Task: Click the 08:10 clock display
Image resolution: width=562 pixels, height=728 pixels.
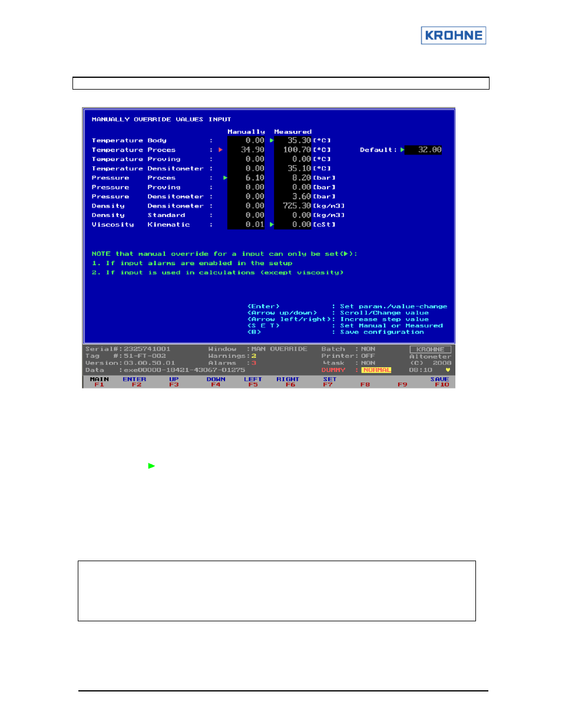Action: tap(421, 370)
